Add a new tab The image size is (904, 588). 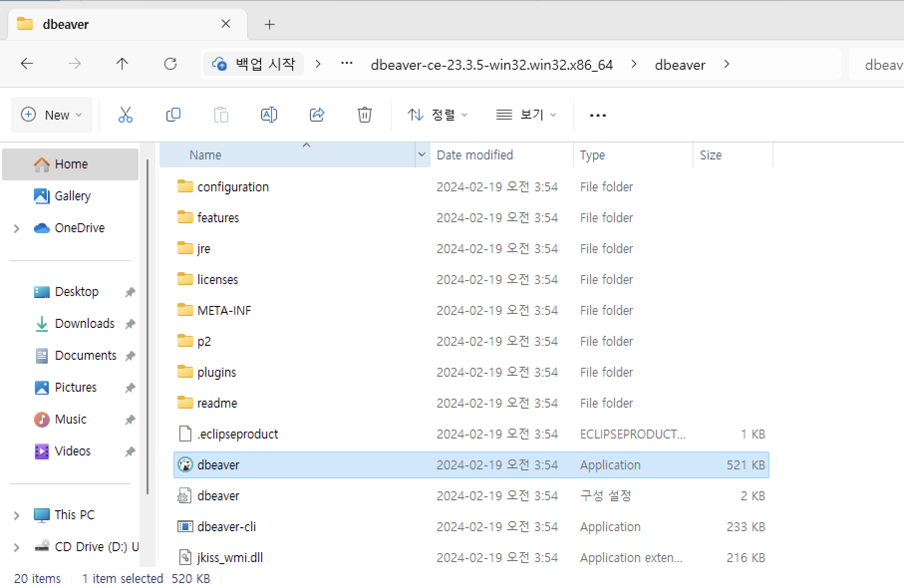click(270, 24)
